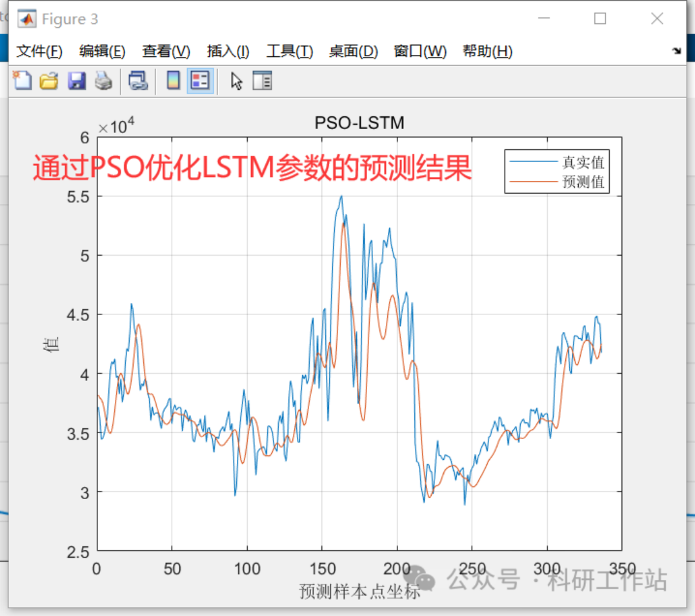This screenshot has height=616, width=695.
Task: Click the 100 x-axis tick label
Action: click(247, 569)
